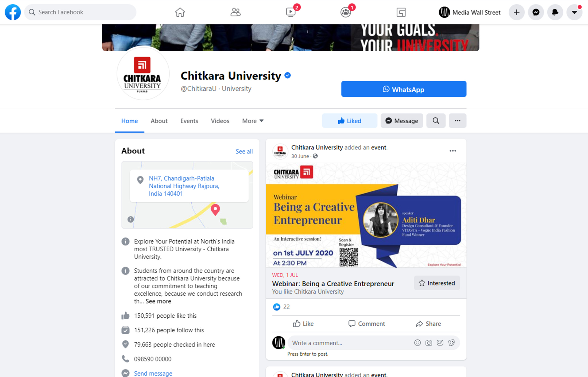Open the account dropdown arrow menu

coord(574,12)
